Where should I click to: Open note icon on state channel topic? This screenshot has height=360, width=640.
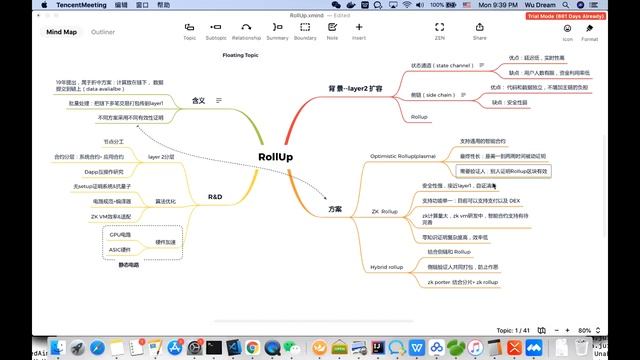(482, 65)
